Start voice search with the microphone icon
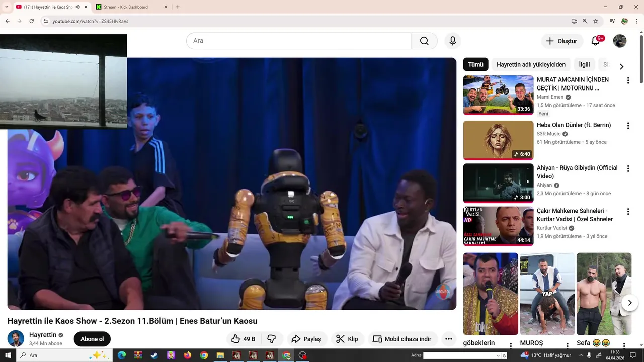The width and height of the screenshot is (644, 362). click(x=453, y=41)
